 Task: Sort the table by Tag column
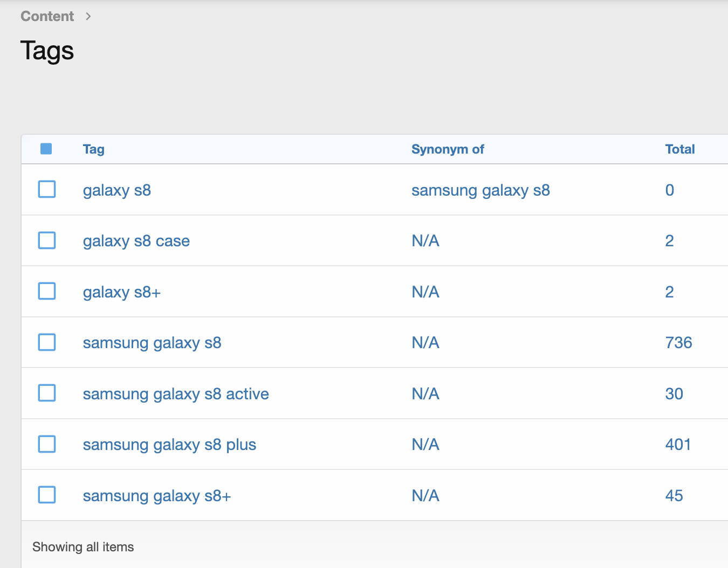[x=94, y=149]
